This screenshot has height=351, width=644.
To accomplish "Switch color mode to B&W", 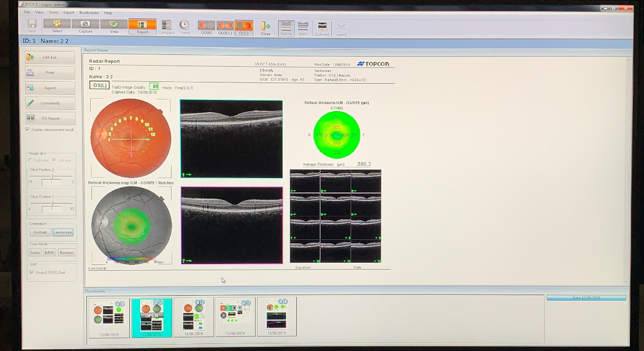I will point(49,253).
